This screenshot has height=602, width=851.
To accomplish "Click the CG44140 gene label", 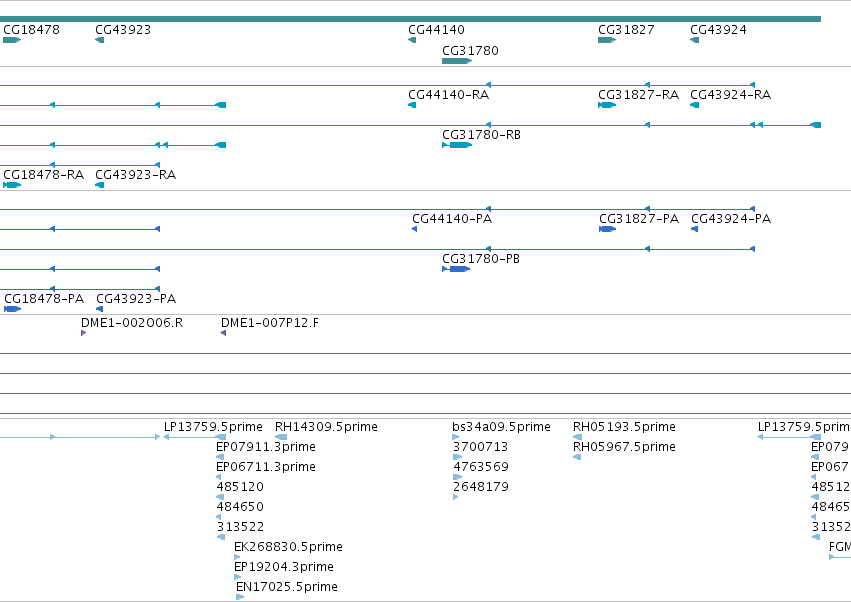I will point(436,30).
